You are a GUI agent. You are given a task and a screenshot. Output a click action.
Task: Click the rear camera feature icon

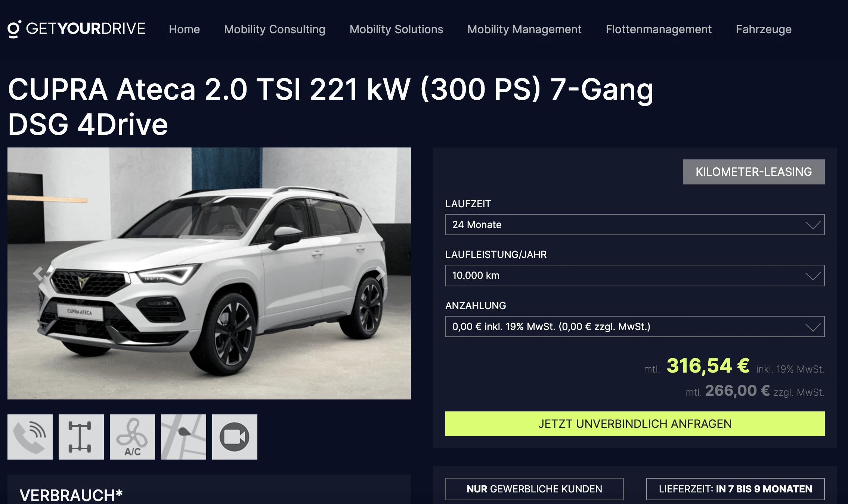[235, 437]
